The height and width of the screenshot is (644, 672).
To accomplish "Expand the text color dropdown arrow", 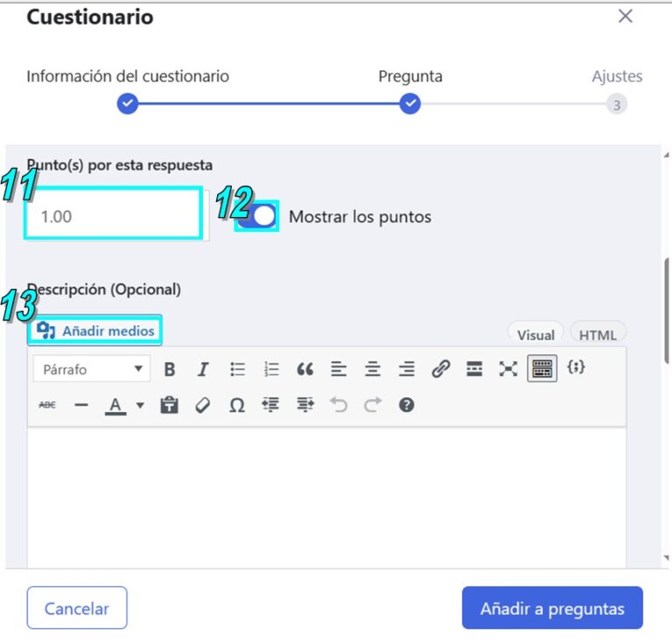I will pyautogui.click(x=140, y=405).
